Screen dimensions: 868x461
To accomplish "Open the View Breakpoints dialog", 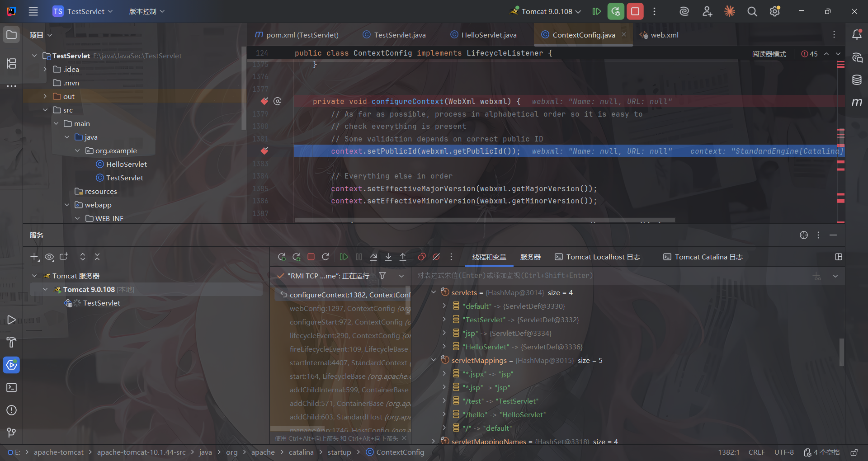I will tap(422, 257).
